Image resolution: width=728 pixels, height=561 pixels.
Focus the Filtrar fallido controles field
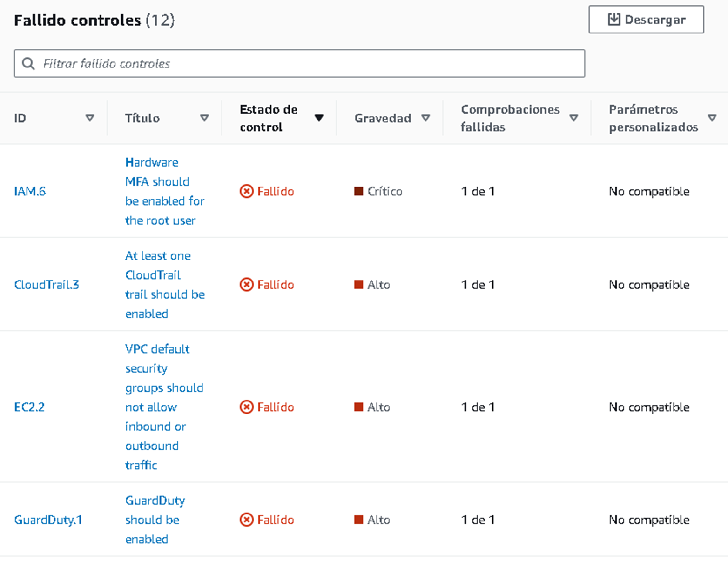pos(307,64)
